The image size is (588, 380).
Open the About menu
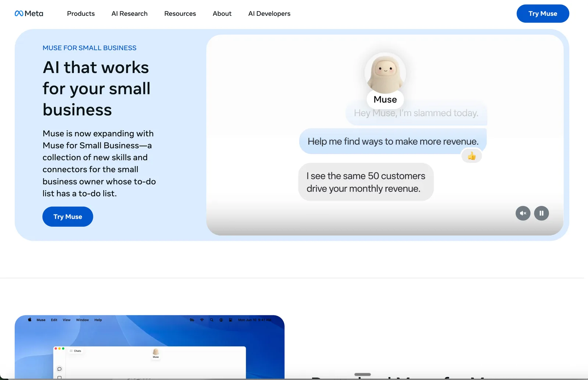[x=222, y=14]
